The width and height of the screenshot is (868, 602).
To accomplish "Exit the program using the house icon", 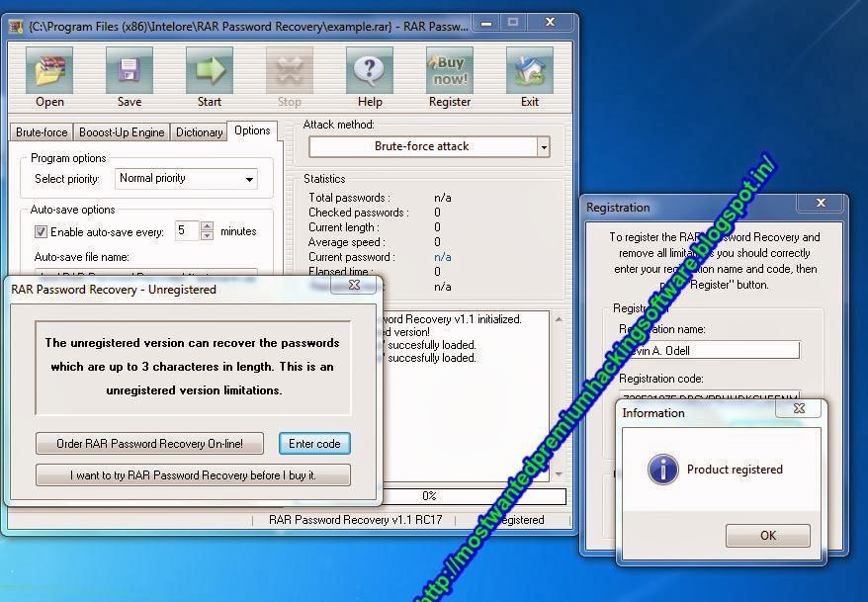I will 529,70.
